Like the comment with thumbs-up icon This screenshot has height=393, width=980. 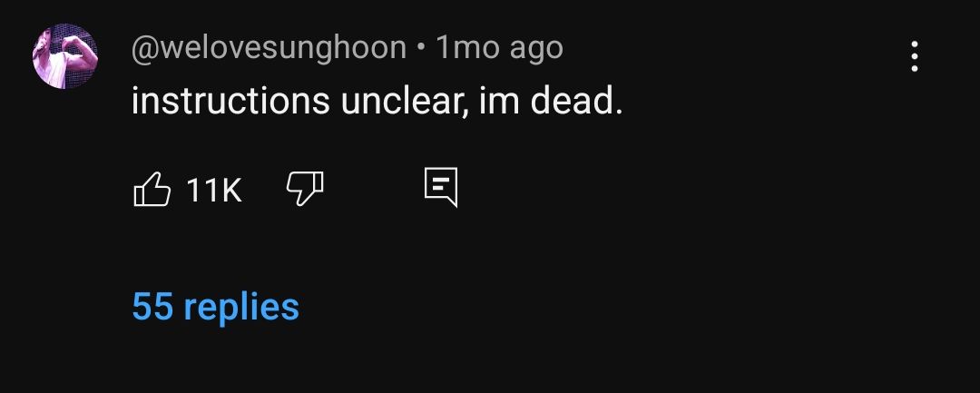(152, 189)
